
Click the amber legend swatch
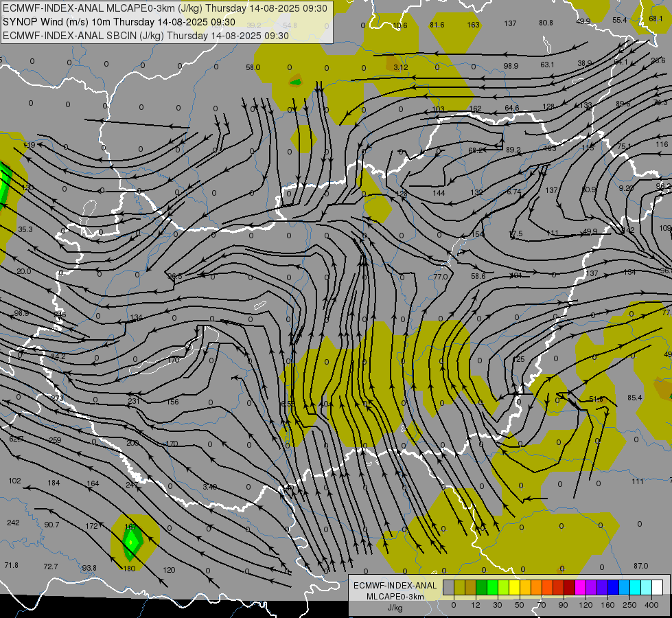[525, 587]
